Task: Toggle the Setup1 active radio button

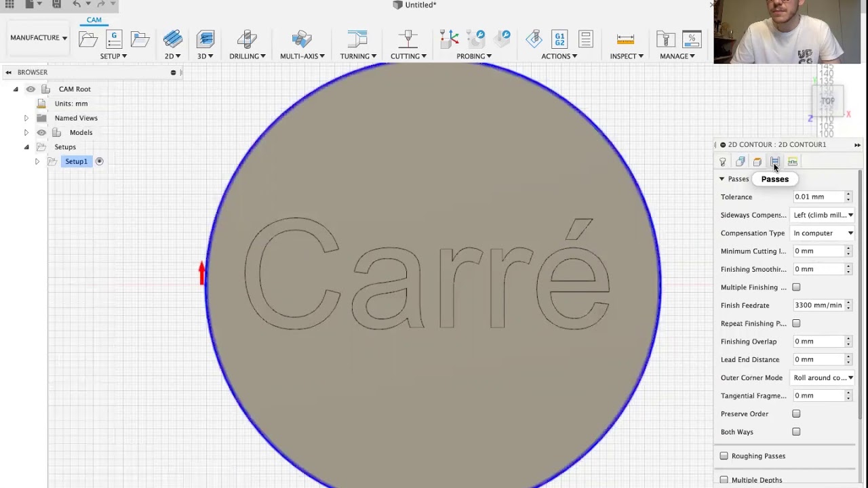Action: [x=99, y=161]
